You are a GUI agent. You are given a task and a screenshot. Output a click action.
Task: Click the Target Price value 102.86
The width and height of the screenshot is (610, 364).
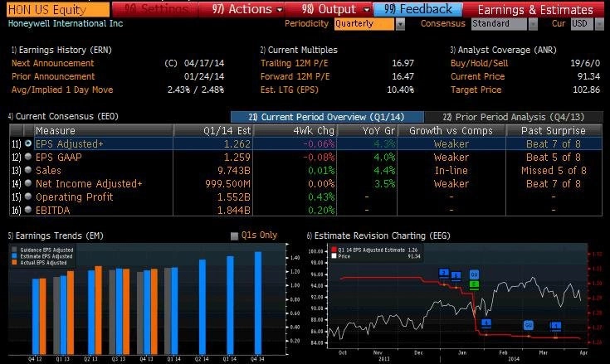click(586, 90)
